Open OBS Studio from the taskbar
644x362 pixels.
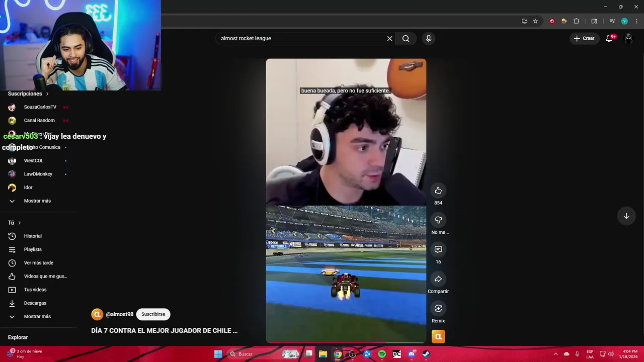[x=352, y=354]
